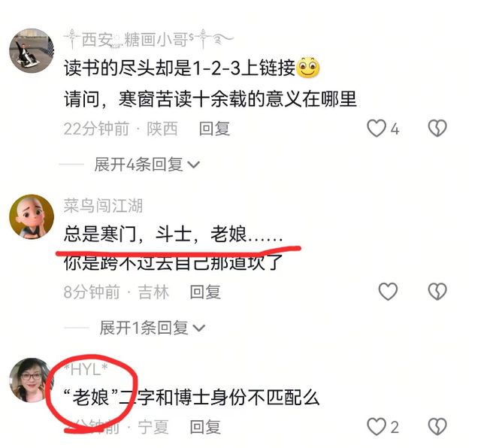Screen dimensions: 496x448
Task: Like the 西安糖画小哥 comment with 4 likes
Action: 377,129
